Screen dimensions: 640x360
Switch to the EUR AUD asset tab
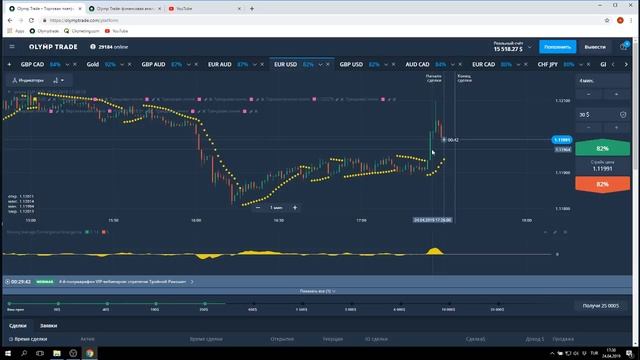tap(220, 64)
